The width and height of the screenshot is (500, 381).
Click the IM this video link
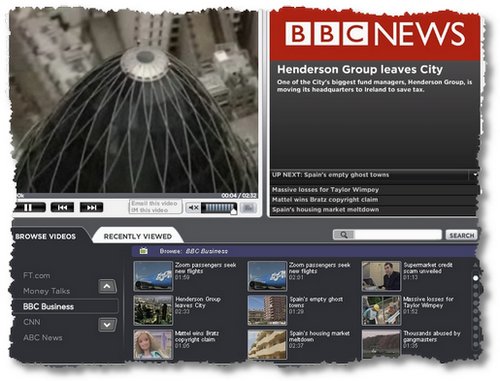click(x=149, y=210)
